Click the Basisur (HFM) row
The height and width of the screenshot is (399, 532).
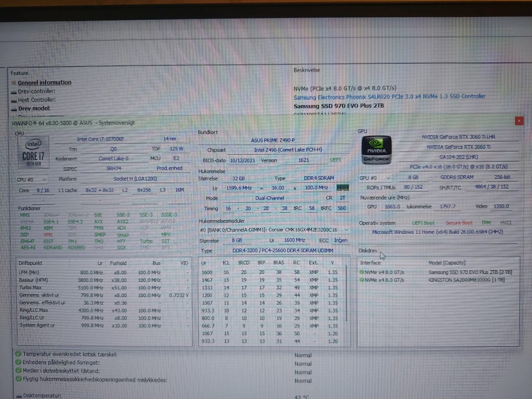(x=104, y=280)
